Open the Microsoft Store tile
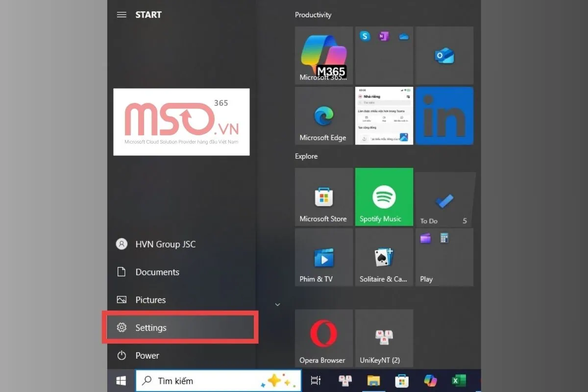Screen dimensions: 588x392 323,196
